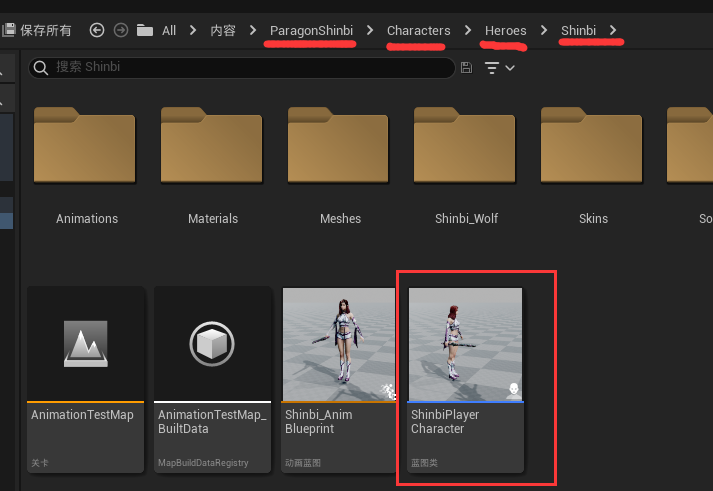This screenshot has height=491, width=713.
Task: Navigate to Characters breadcrumb
Action: pos(418,30)
